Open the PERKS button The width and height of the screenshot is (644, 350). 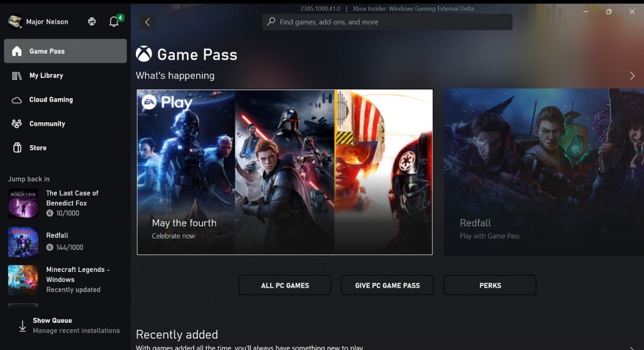click(490, 285)
